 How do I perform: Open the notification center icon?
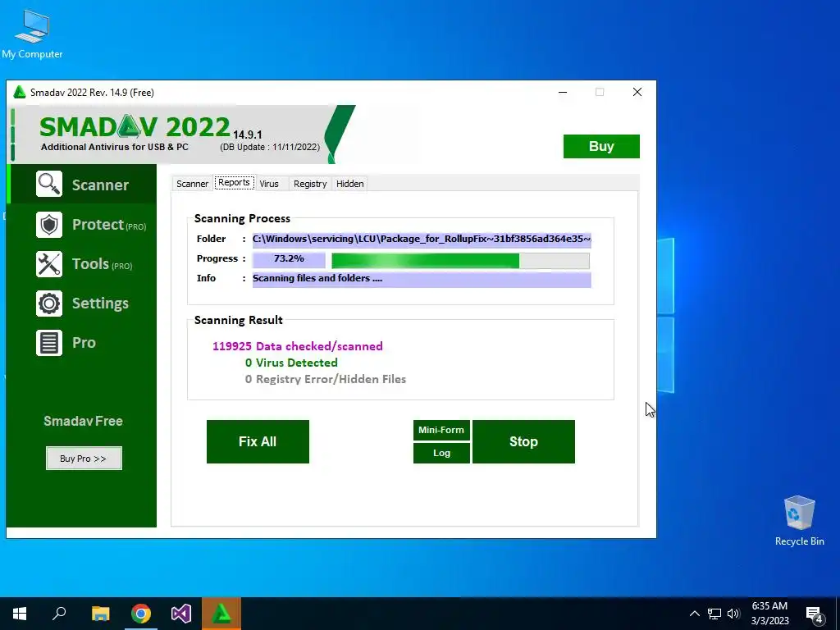[x=815, y=614]
